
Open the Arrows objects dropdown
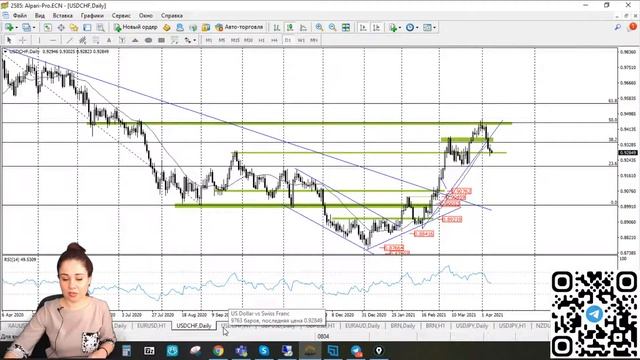tap(190, 40)
